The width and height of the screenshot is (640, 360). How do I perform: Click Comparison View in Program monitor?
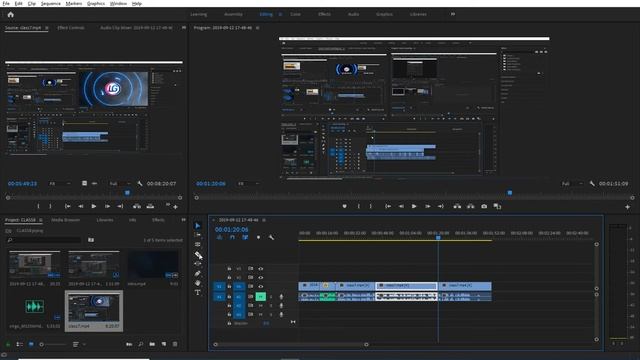click(497, 207)
